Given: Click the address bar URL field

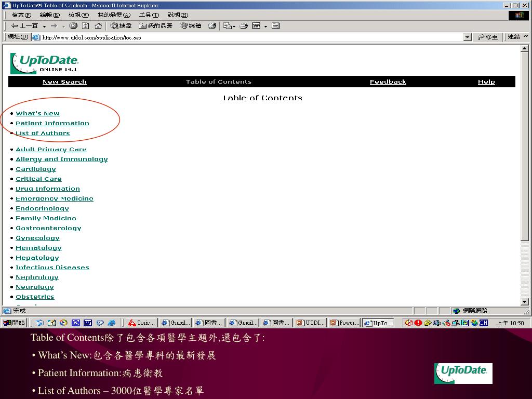Looking at the screenshot, I should click(x=251, y=37).
